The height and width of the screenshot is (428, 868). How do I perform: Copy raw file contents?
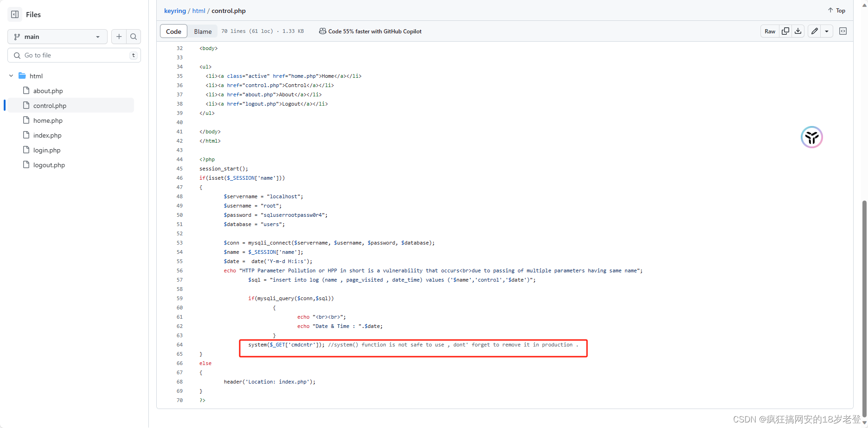click(785, 31)
